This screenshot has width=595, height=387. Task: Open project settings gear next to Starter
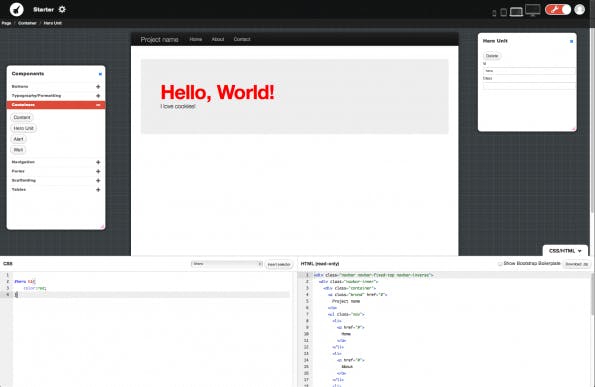[62, 9]
